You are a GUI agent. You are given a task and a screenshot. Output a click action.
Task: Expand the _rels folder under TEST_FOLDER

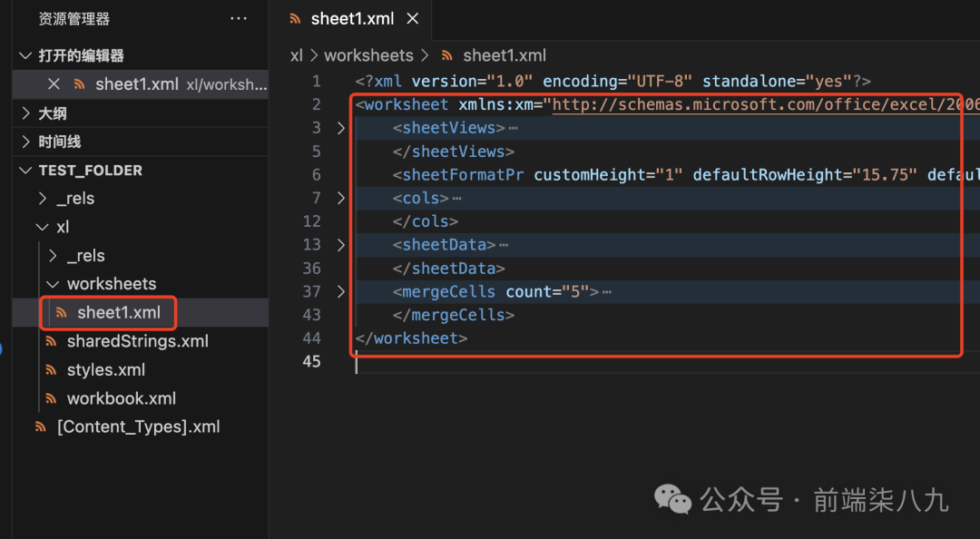pyautogui.click(x=42, y=199)
